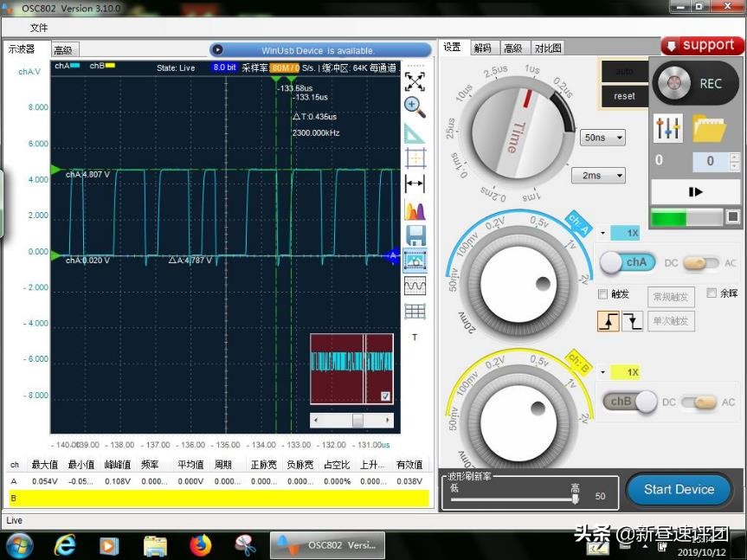Enable the 余辉 persistence checkbox
The image size is (747, 560).
tap(712, 293)
